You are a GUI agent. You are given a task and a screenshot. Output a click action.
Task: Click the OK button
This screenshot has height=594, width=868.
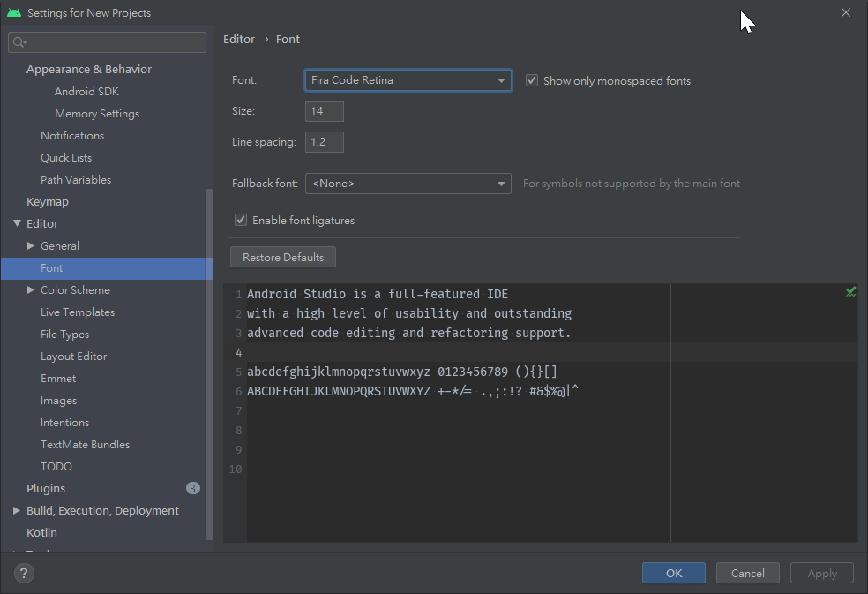pos(674,574)
